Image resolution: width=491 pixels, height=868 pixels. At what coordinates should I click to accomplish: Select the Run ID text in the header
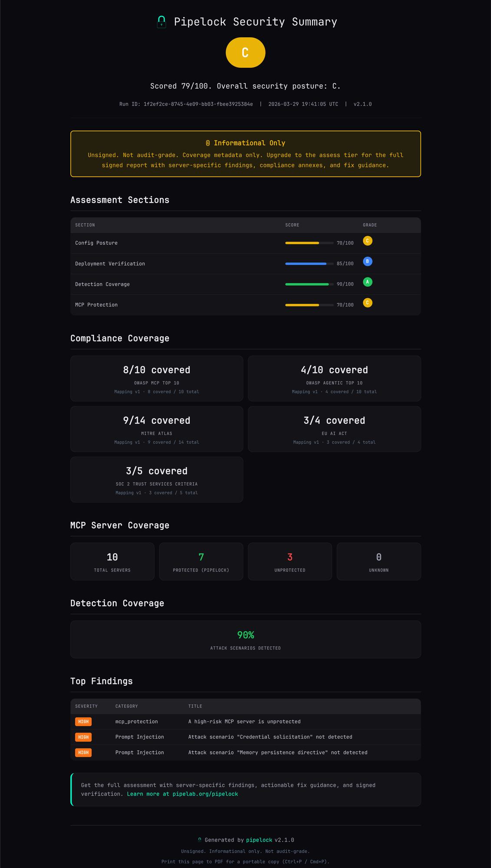tap(186, 104)
